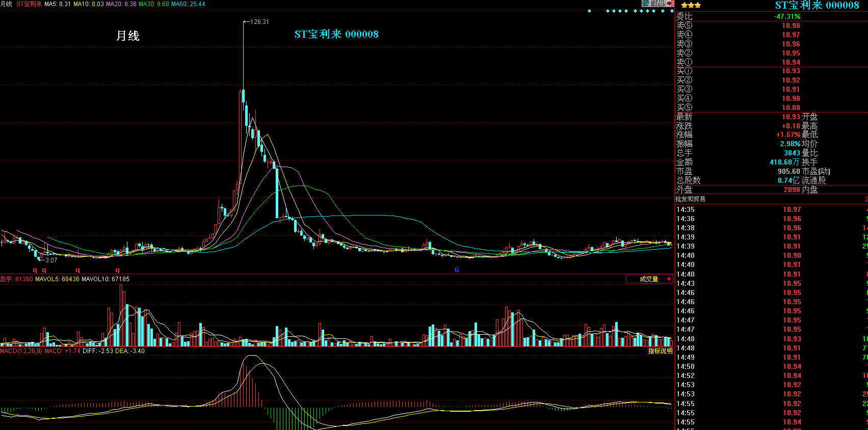Image resolution: width=868 pixels, height=430 pixels.
Task: Click the 最新 latest price 10.93
Action: tap(791, 117)
